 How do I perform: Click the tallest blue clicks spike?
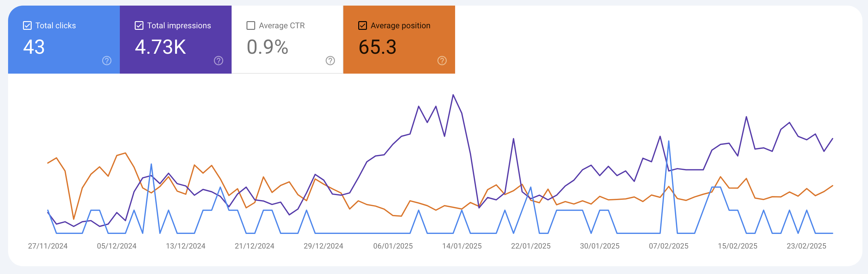point(668,141)
